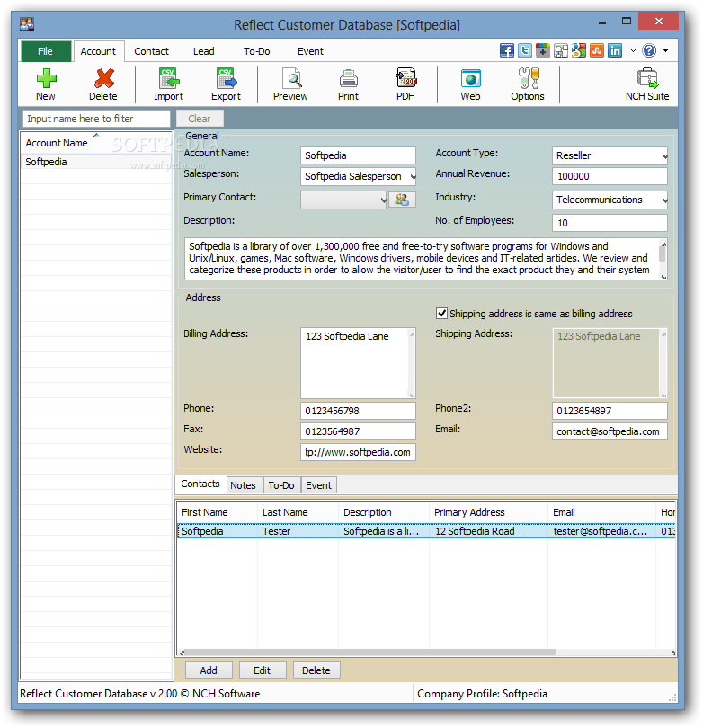Switch to the To-Do ribbon tab
This screenshot has width=703, height=728.
click(x=257, y=51)
